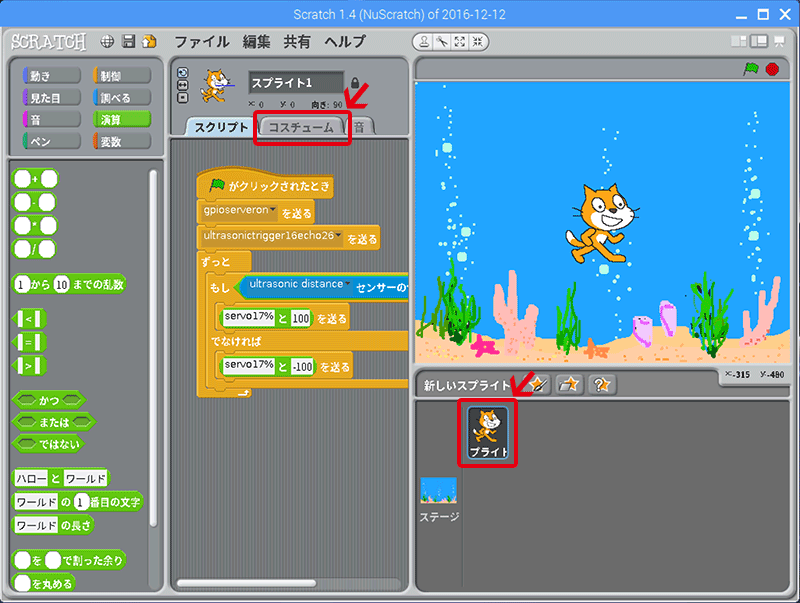The image size is (800, 603).
Task: Set rotation style to can-rotate
Action: (182, 73)
